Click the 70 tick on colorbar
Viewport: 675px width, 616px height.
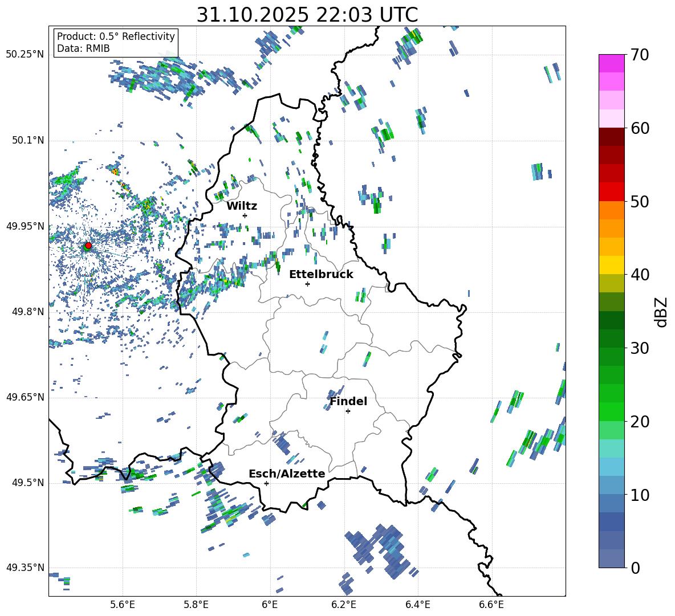tap(640, 55)
